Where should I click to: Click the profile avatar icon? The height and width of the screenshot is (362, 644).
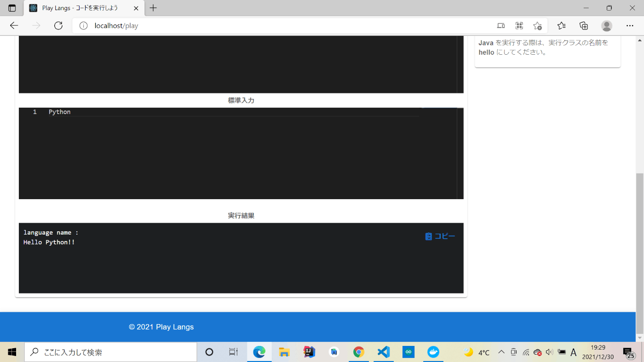(607, 26)
